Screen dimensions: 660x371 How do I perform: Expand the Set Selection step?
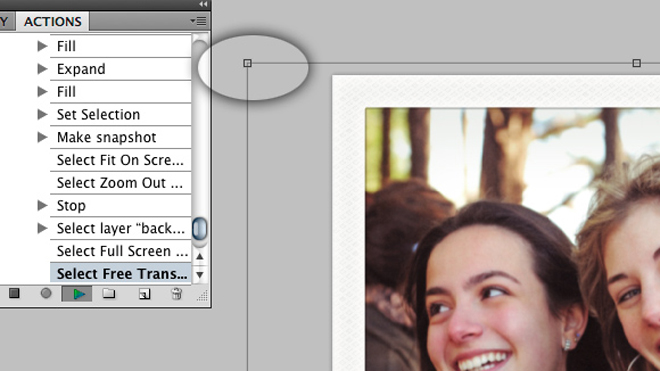point(42,114)
